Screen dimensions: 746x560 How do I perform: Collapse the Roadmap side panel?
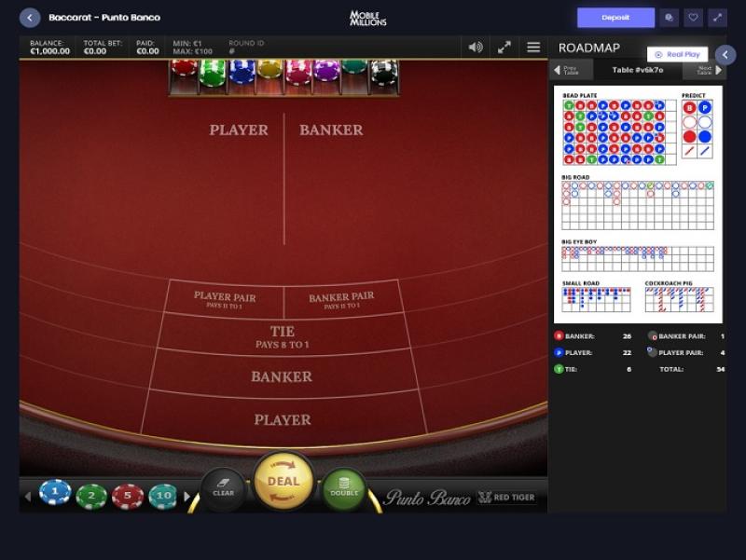pos(725,55)
